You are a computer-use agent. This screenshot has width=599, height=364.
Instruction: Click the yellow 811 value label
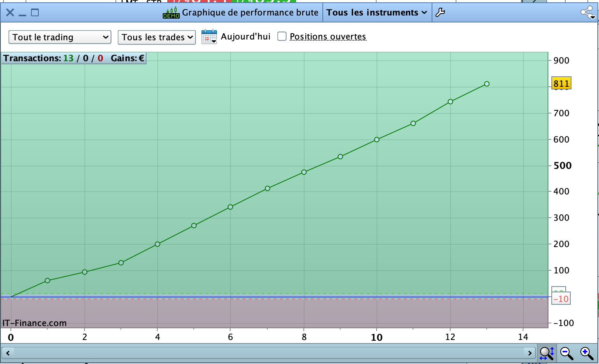tap(561, 84)
